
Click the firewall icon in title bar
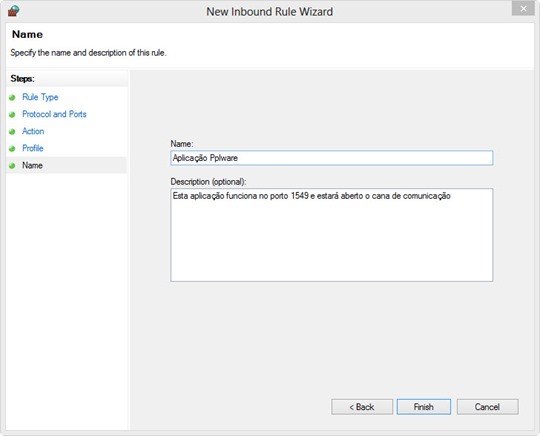pyautogui.click(x=13, y=11)
